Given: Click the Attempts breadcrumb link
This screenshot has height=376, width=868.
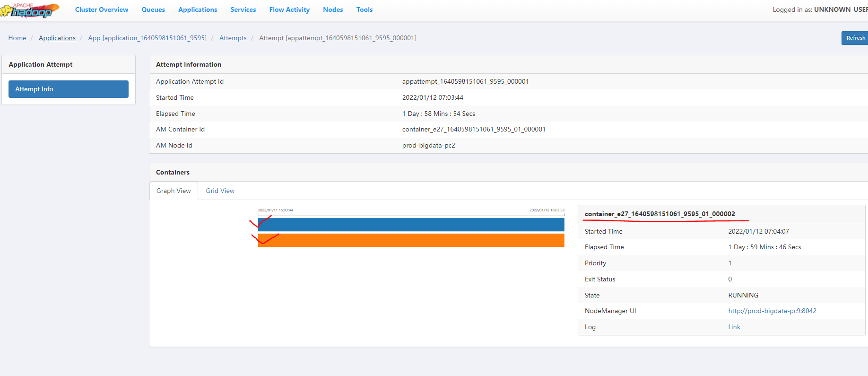Looking at the screenshot, I should [x=233, y=38].
